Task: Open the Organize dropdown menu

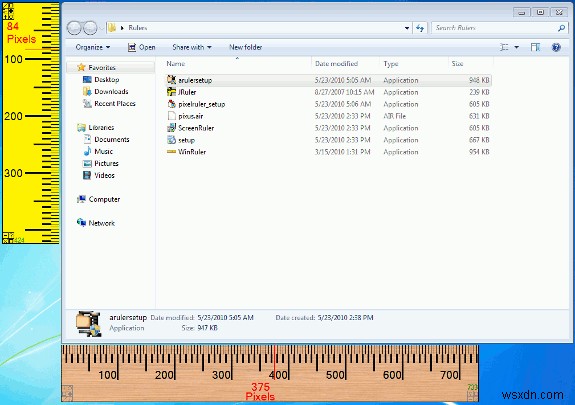Action: [x=92, y=47]
